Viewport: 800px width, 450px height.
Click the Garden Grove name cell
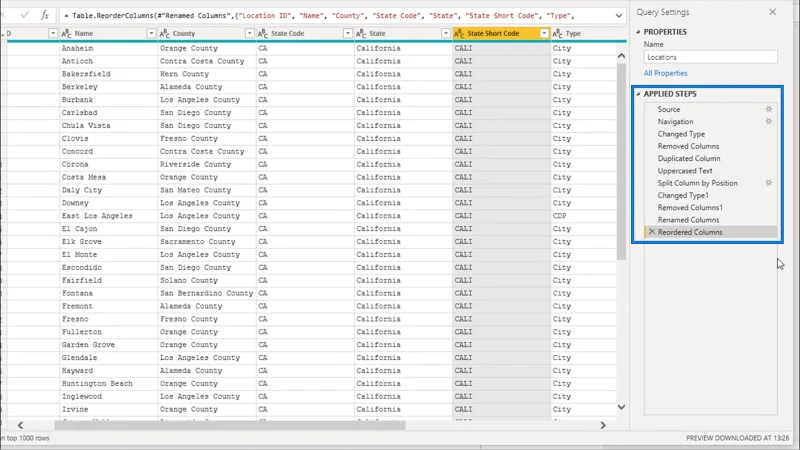pos(108,345)
